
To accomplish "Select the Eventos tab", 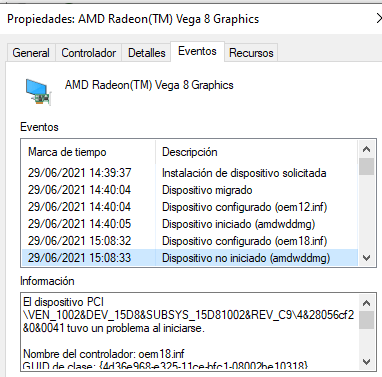I will [x=197, y=51].
